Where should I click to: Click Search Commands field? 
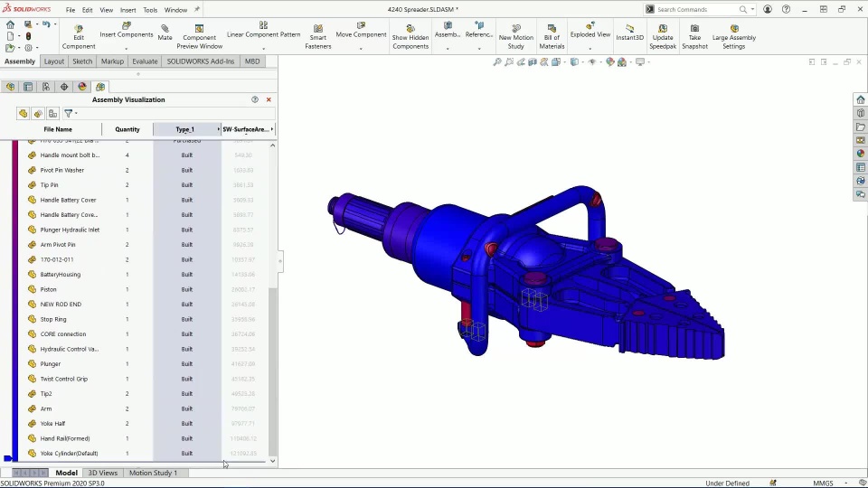(697, 9)
